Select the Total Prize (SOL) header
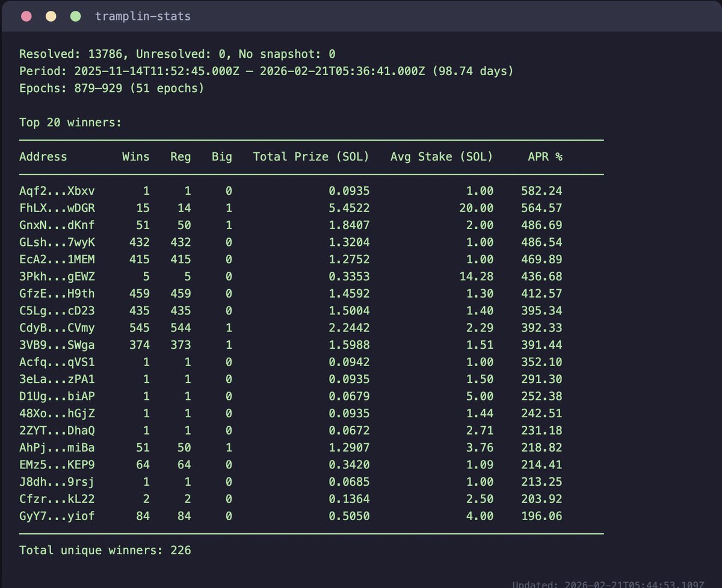This screenshot has height=588, width=722. (310, 156)
